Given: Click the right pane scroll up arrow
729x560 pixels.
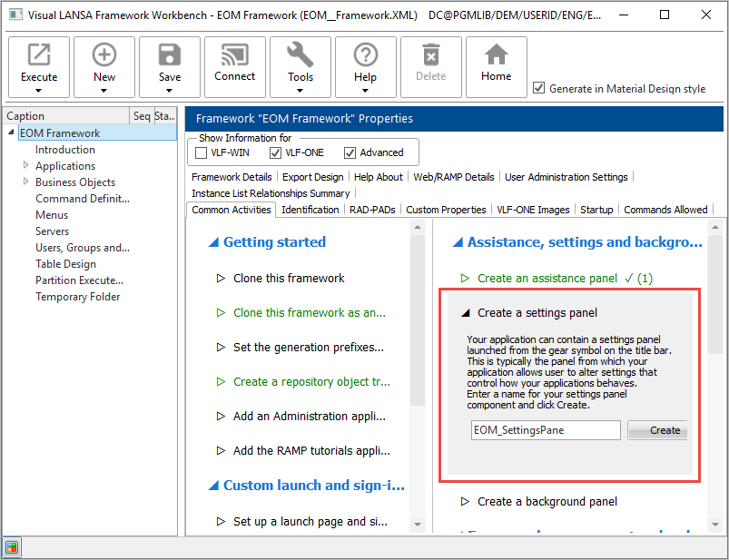Looking at the screenshot, I should click(715, 227).
